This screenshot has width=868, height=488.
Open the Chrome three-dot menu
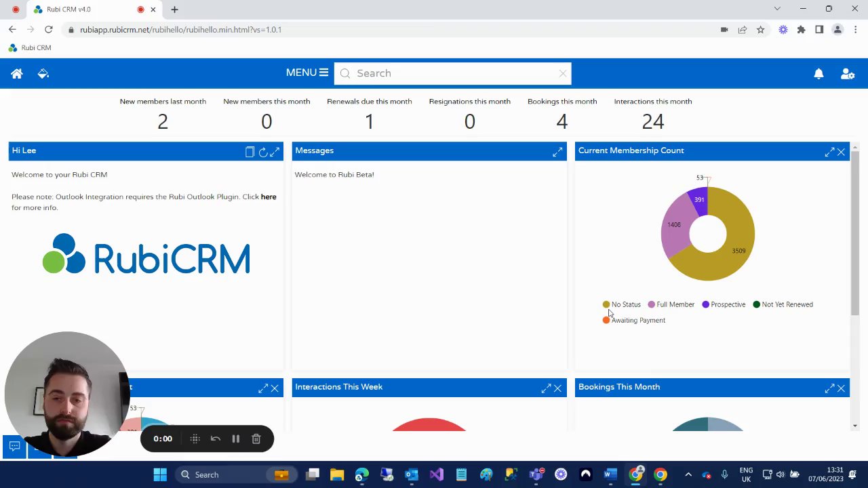coord(856,30)
